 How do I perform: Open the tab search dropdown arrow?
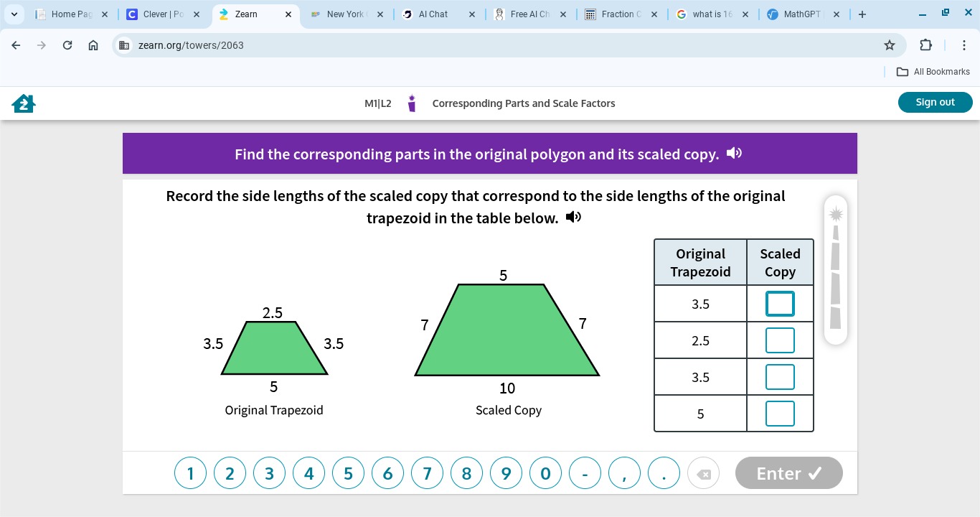click(14, 14)
